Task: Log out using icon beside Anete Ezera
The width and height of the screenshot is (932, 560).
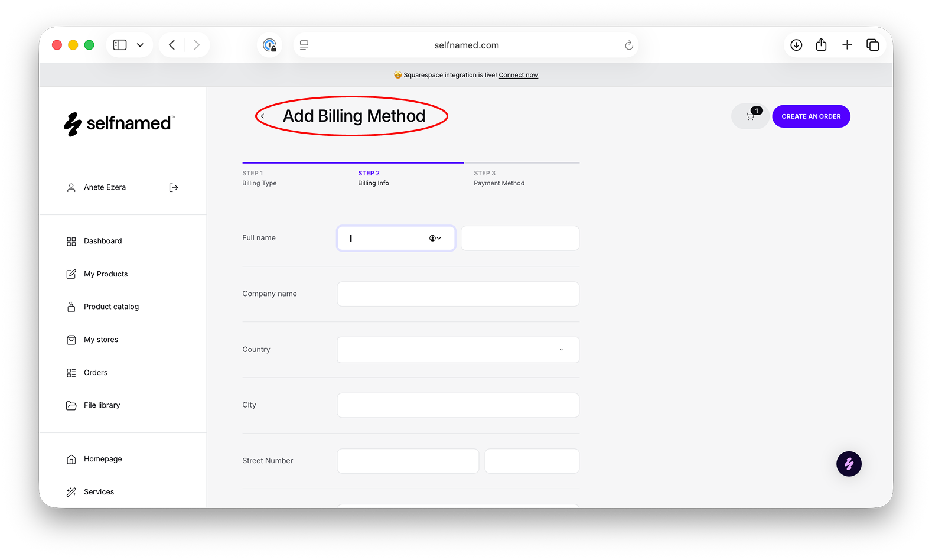Action: tap(174, 187)
